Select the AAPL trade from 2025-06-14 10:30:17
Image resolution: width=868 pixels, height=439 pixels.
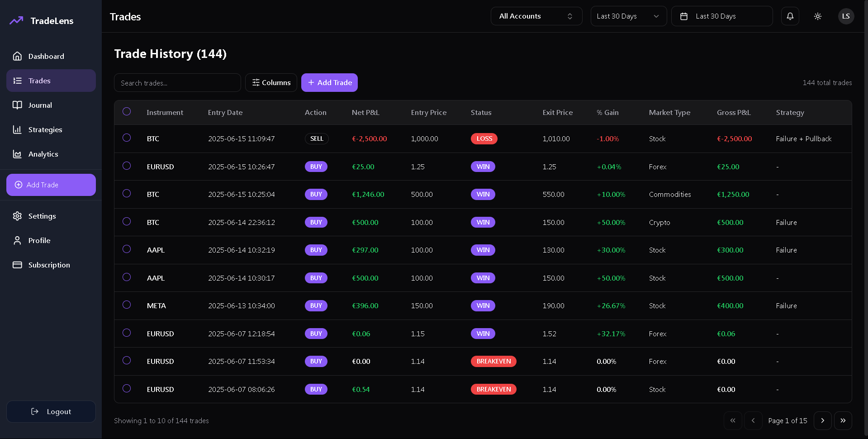coord(127,277)
